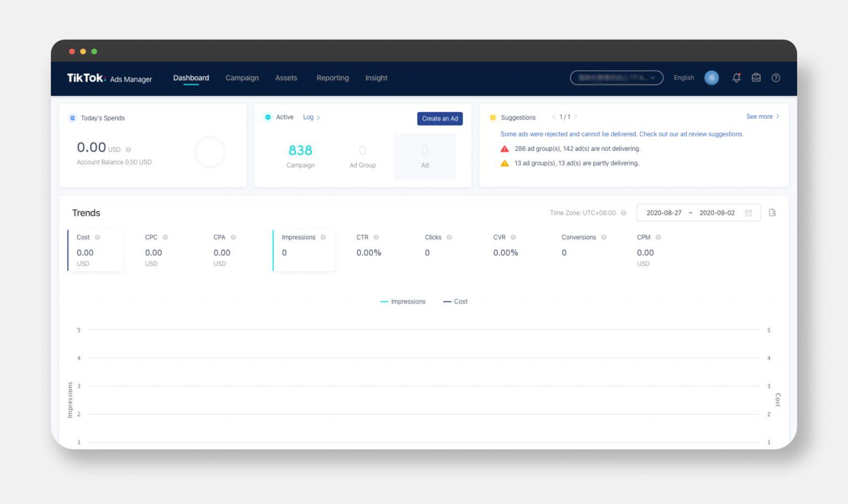The height and width of the screenshot is (504, 848).
Task: Toggle the Cost series in chart legend
Action: point(455,302)
